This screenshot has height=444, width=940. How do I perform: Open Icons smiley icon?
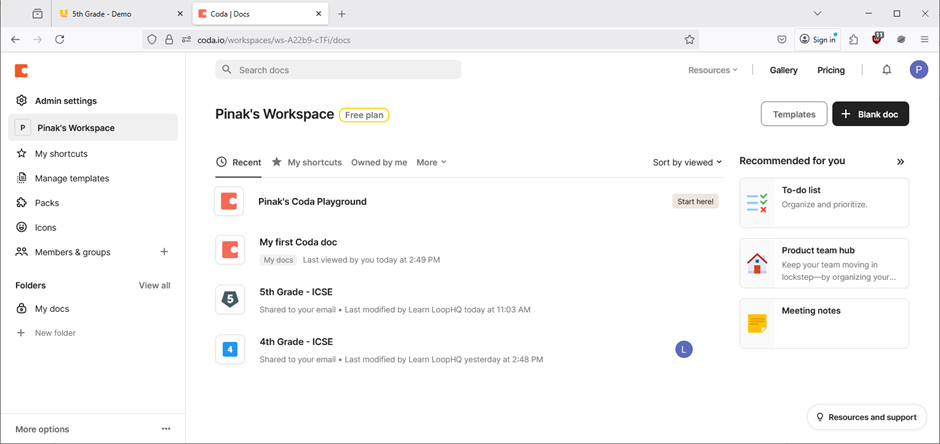coord(22,227)
